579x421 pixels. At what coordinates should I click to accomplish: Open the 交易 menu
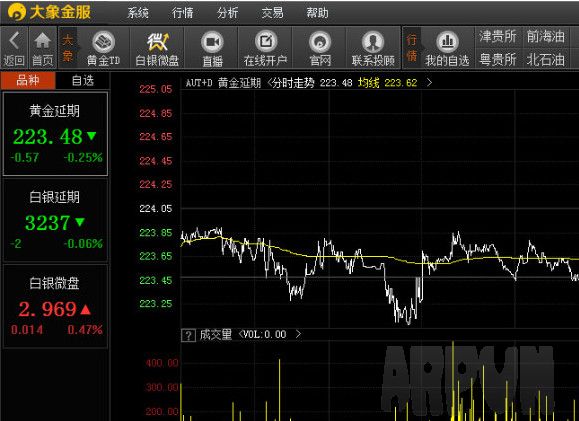[x=272, y=13]
